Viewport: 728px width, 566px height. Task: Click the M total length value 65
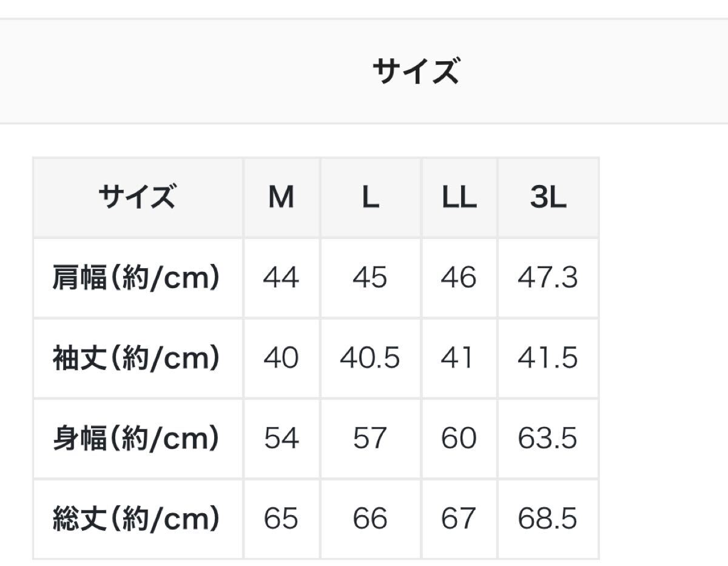281,519
